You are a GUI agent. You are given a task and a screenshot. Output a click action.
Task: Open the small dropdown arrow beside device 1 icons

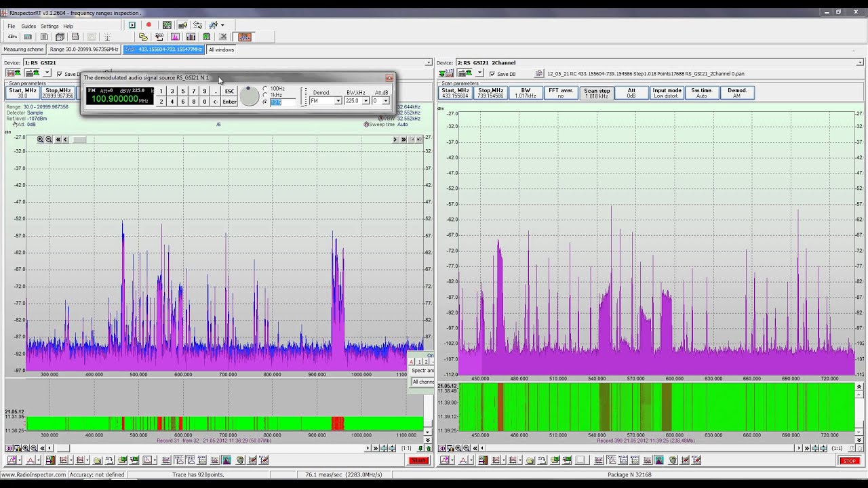(x=47, y=73)
